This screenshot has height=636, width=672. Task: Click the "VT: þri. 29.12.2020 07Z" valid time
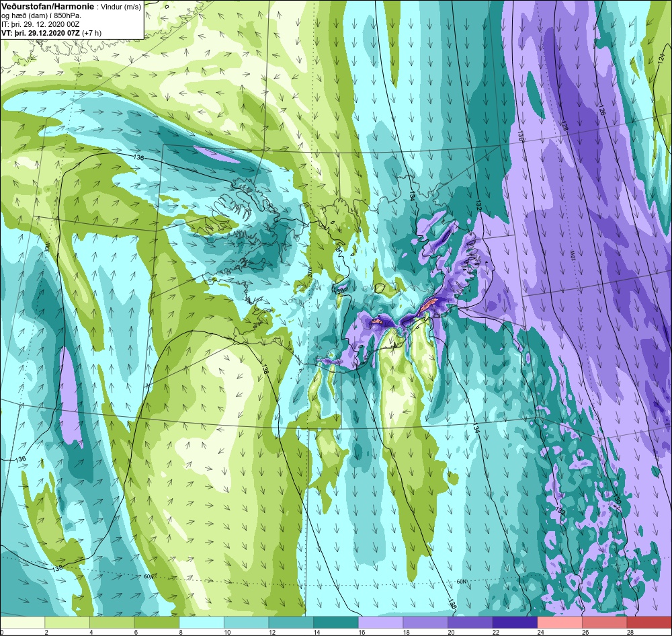[x=40, y=33]
